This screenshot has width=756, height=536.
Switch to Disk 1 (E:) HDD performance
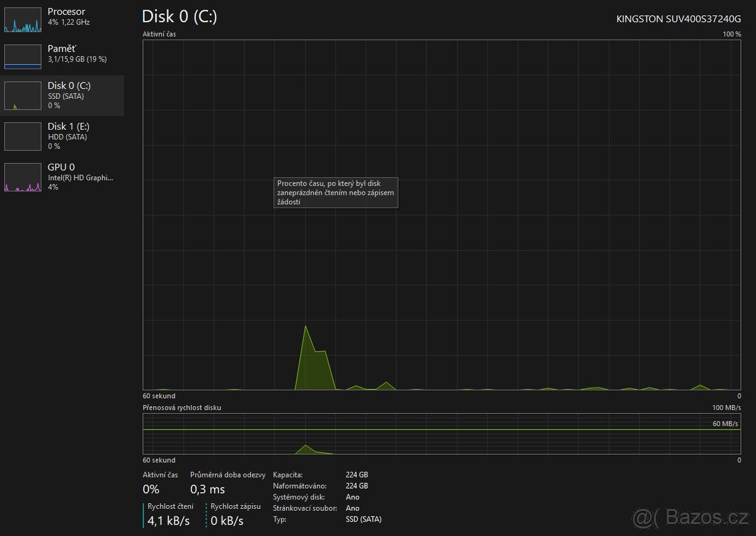pyautogui.click(x=23, y=136)
